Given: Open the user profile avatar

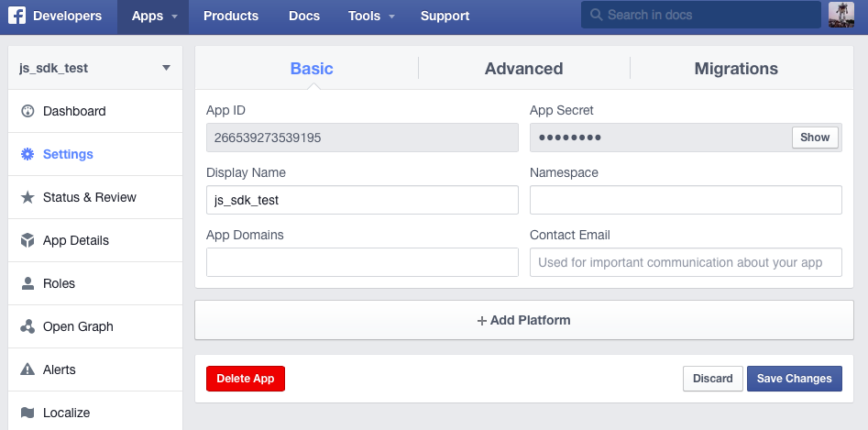Looking at the screenshot, I should point(841,15).
